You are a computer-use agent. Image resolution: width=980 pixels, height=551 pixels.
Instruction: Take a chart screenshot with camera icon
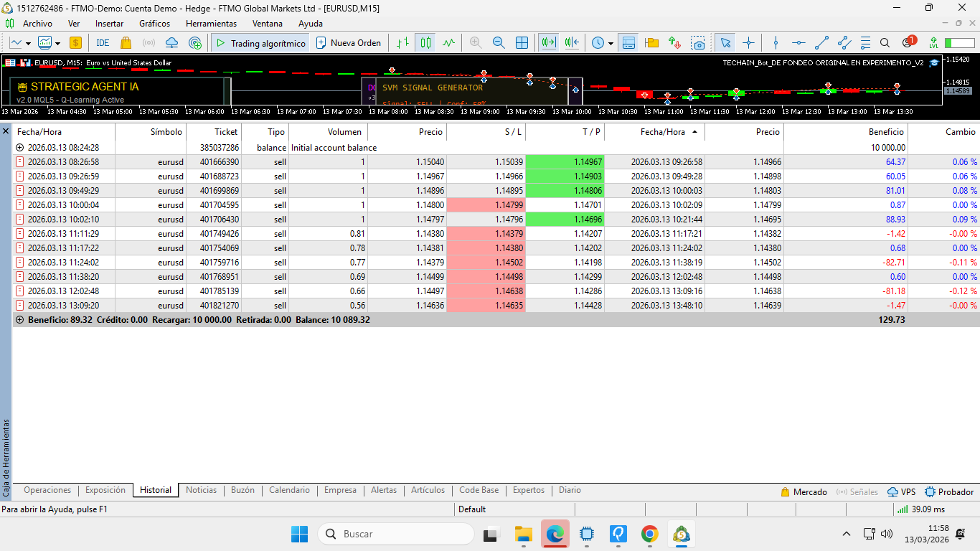pyautogui.click(x=698, y=43)
